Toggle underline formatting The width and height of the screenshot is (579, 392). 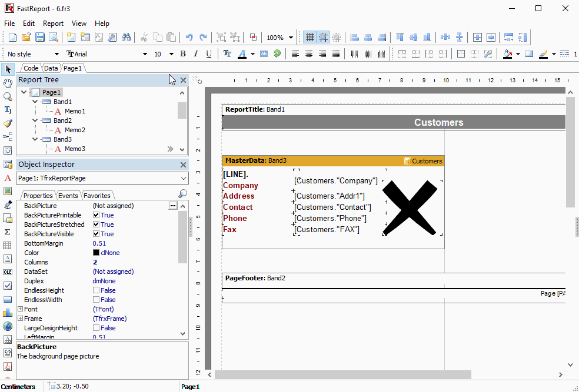click(209, 54)
